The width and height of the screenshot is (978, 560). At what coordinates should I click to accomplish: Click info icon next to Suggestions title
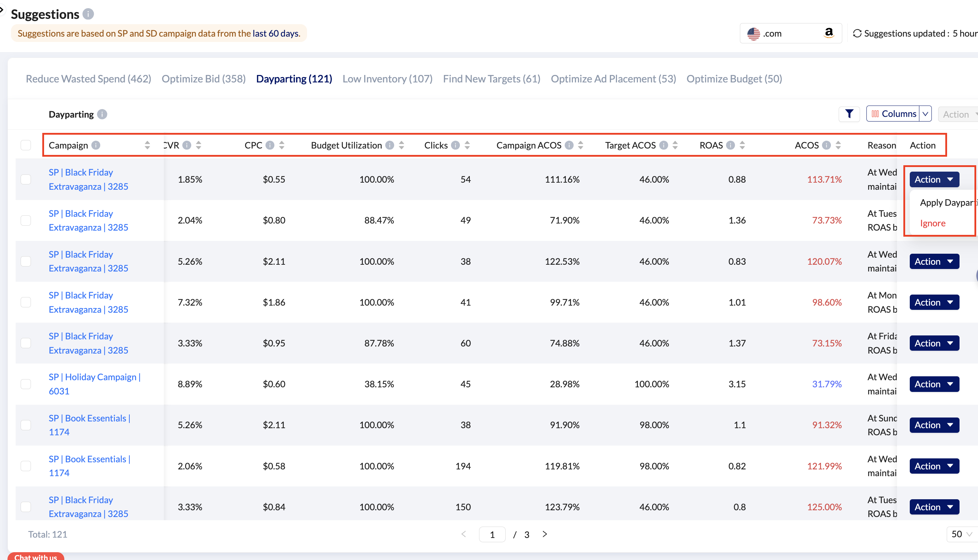[x=88, y=14]
